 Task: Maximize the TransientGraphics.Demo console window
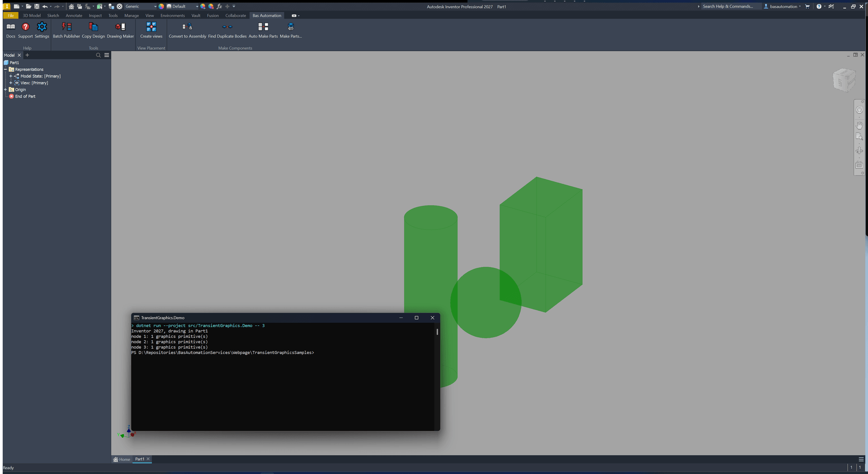pos(416,318)
